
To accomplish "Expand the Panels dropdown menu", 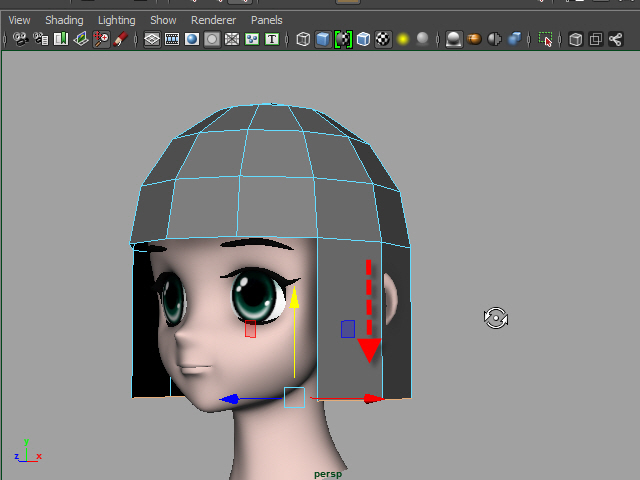I will [266, 20].
